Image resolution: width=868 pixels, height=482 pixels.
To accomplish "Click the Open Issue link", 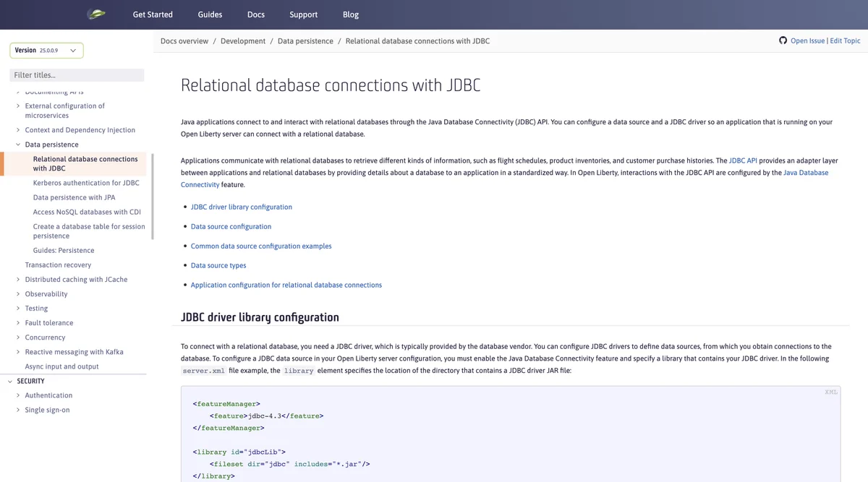I will coord(807,41).
